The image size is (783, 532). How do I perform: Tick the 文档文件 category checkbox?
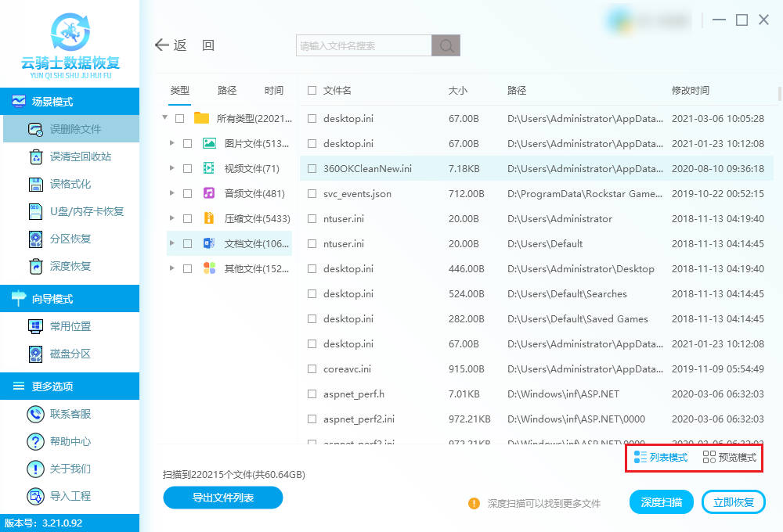point(188,243)
